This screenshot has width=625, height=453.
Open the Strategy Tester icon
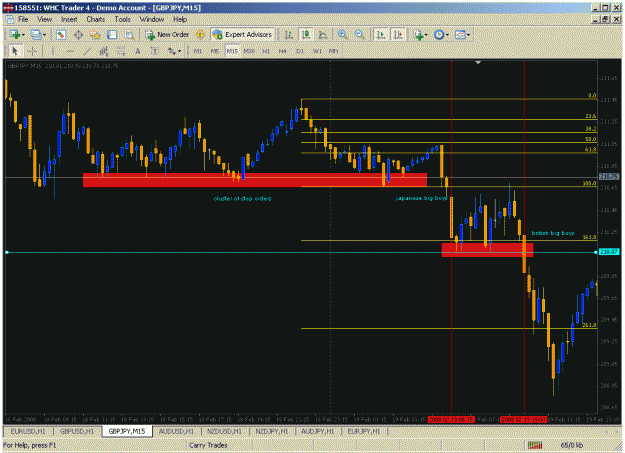coord(129,35)
